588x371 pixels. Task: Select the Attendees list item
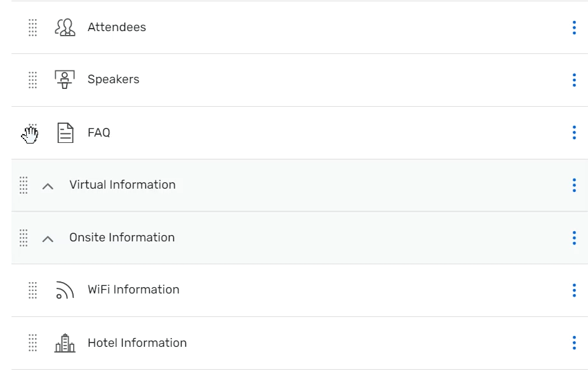(117, 27)
